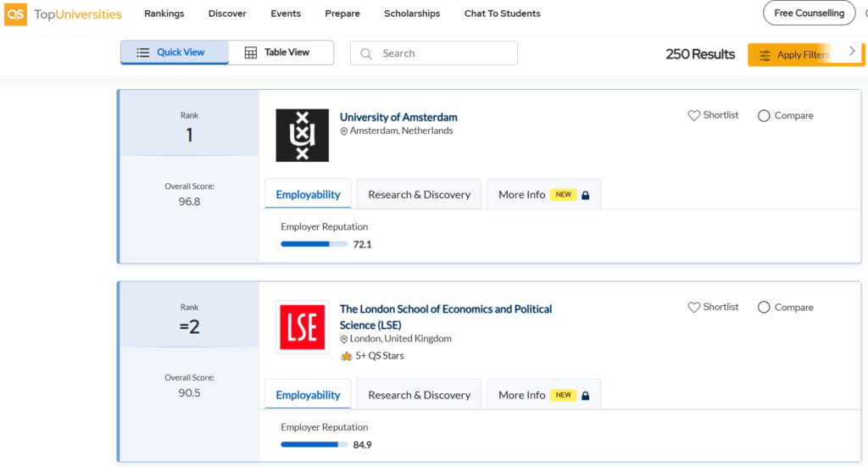This screenshot has width=868, height=467.
Task: Open the Discover menu
Action: click(227, 14)
